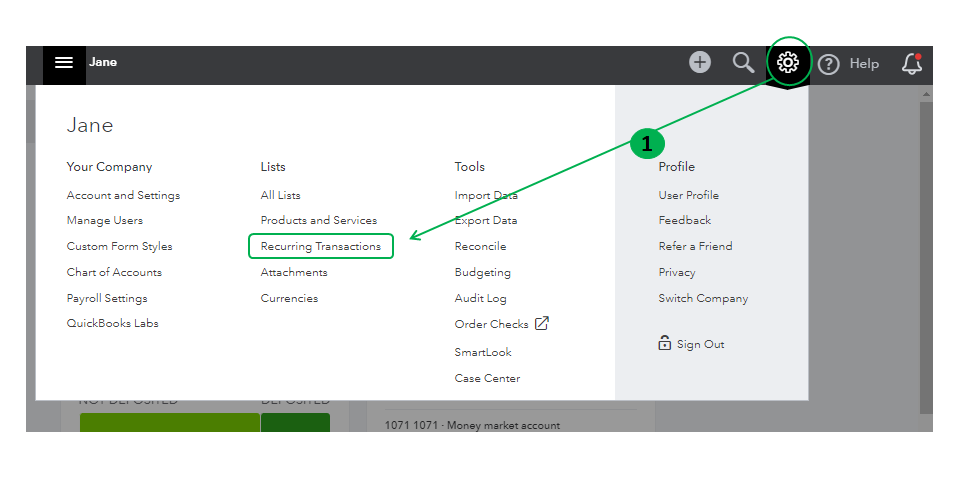
Task: Open the hamburger navigation menu
Action: tap(64, 63)
